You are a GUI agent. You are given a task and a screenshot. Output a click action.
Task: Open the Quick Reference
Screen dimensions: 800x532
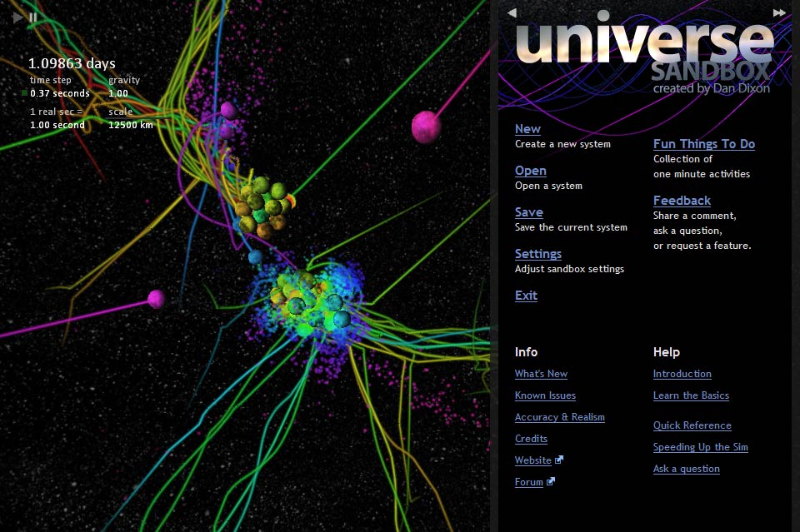pos(692,425)
